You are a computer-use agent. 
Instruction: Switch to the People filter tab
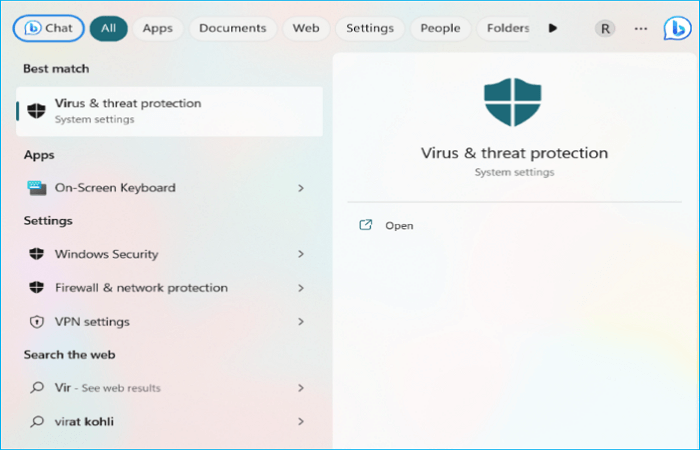pyautogui.click(x=440, y=28)
